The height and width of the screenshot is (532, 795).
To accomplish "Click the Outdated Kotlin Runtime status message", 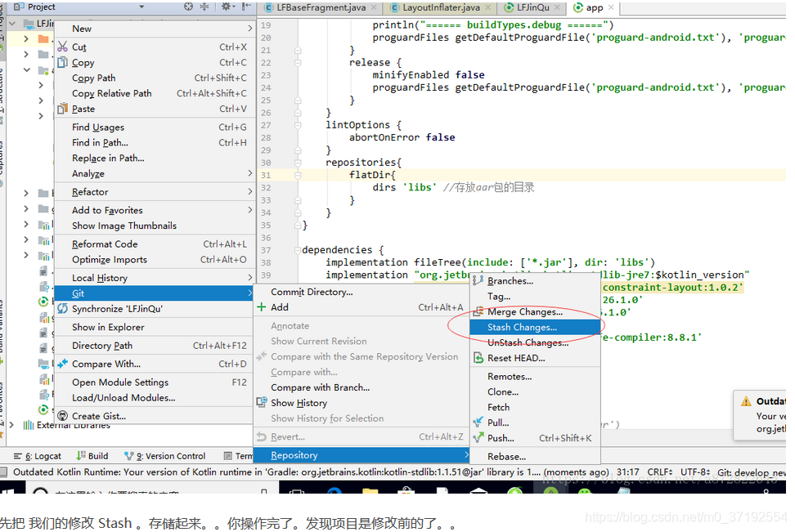I will coord(311,472).
